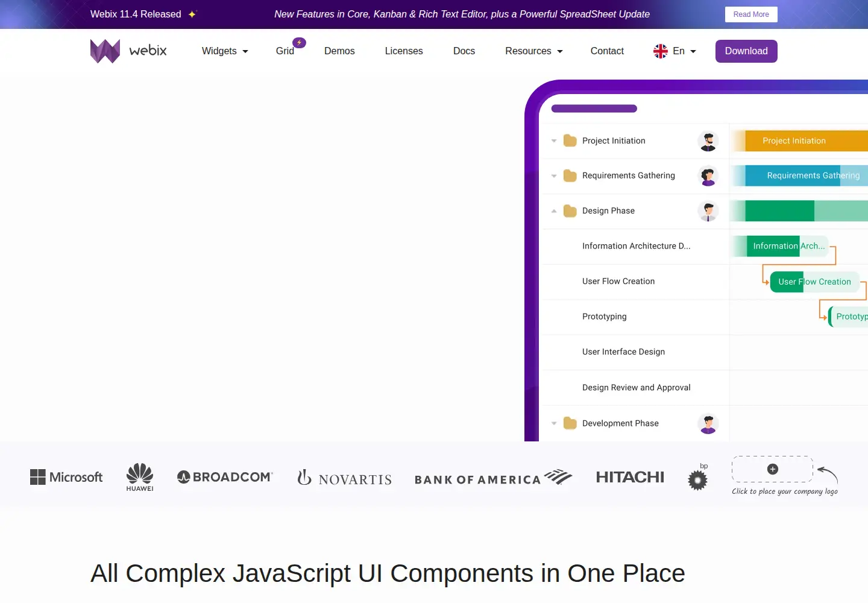The height and width of the screenshot is (603, 868).
Task: Expand the Resources dropdown menu
Action: pyautogui.click(x=534, y=51)
